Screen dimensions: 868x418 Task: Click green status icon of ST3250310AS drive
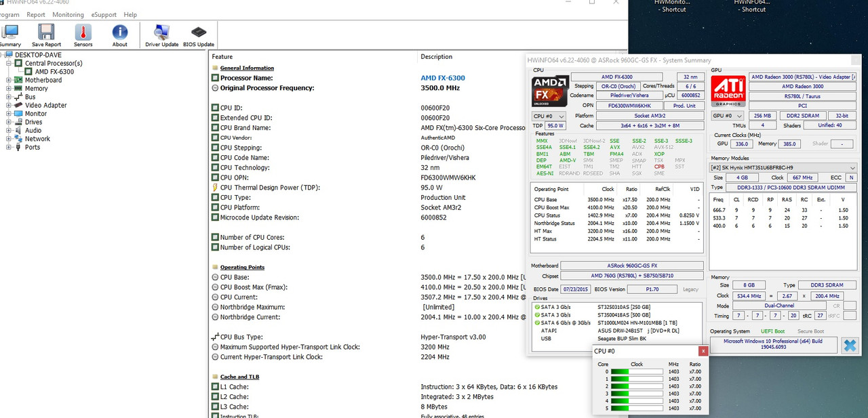pyautogui.click(x=538, y=307)
